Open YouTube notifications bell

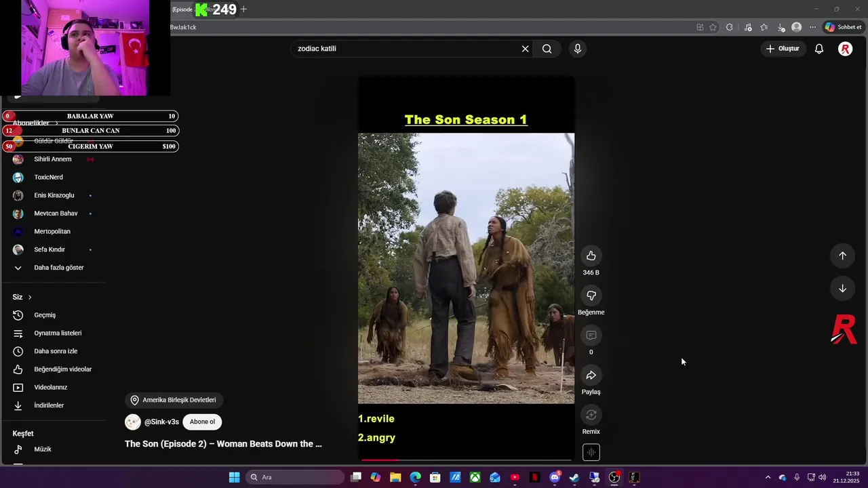tap(819, 49)
